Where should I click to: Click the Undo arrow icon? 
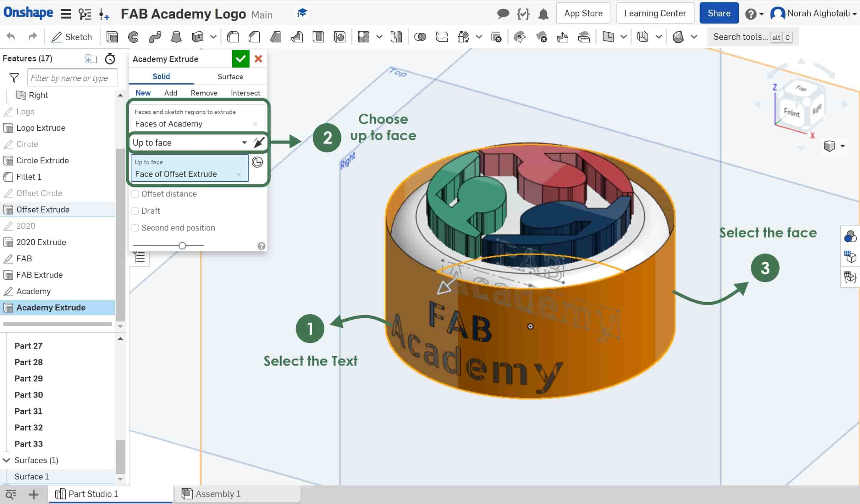(x=11, y=36)
